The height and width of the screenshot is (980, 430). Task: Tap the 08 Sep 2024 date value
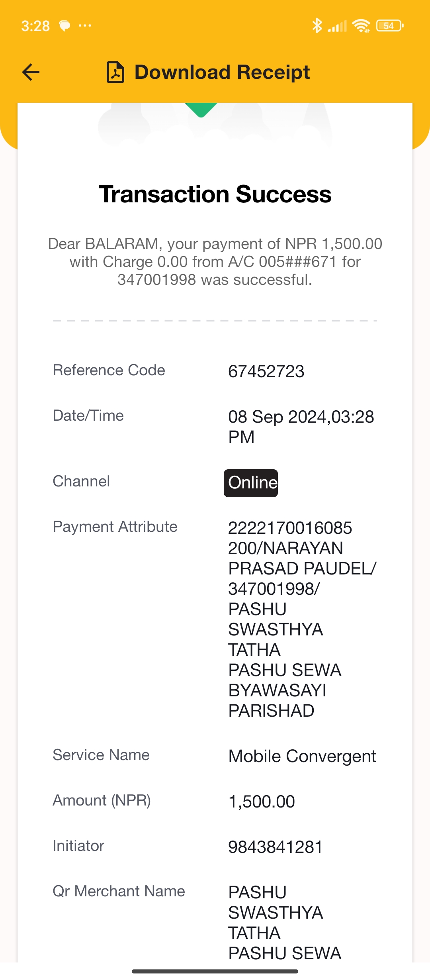coord(301,427)
